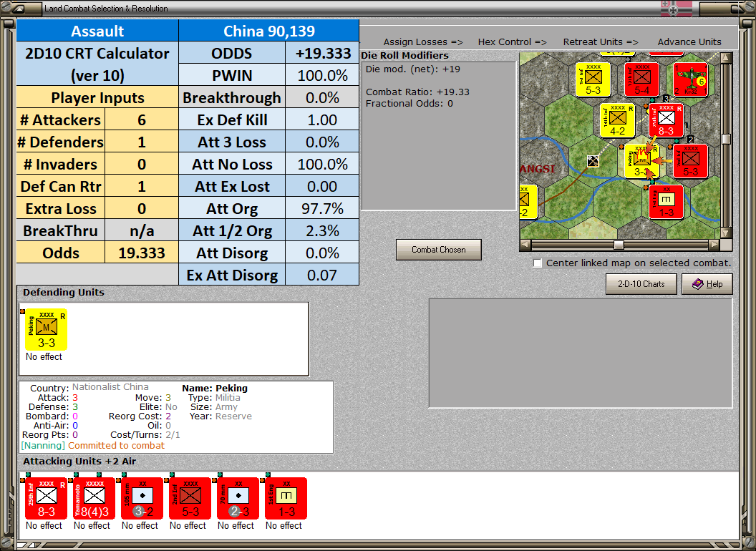Click the Die mod. (net): +19 line
Screen dimensions: 756x551
412,69
